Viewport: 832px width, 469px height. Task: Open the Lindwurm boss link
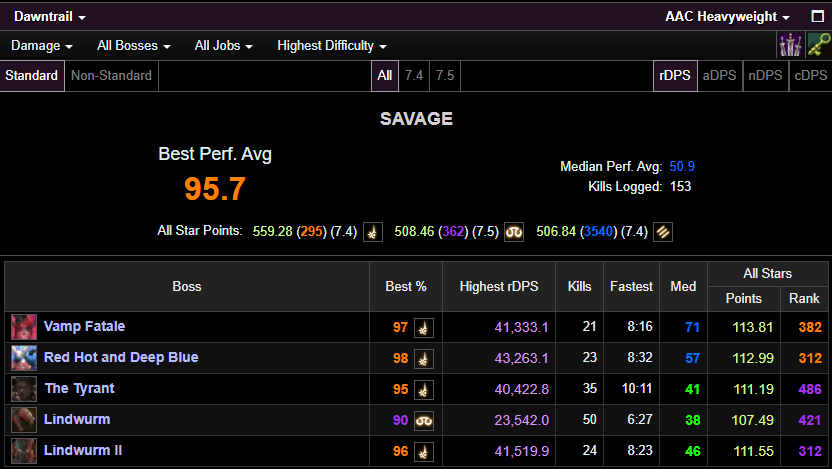click(77, 419)
